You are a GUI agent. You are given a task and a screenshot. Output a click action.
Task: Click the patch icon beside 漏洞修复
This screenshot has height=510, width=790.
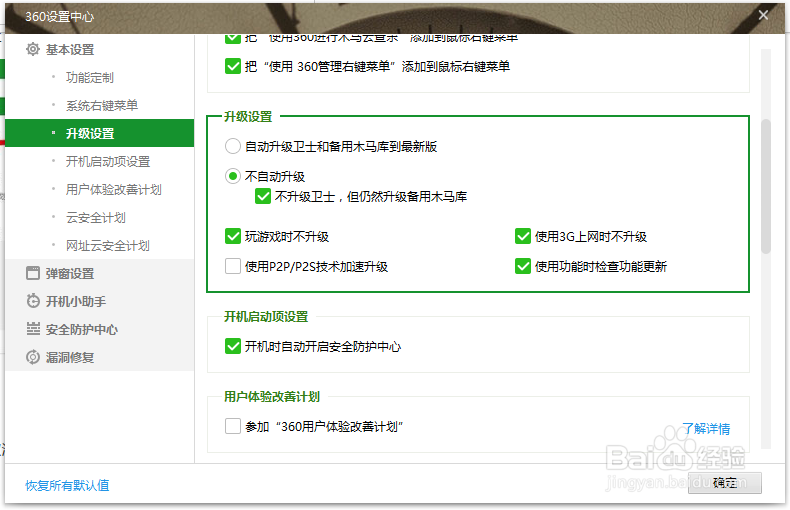coord(33,357)
